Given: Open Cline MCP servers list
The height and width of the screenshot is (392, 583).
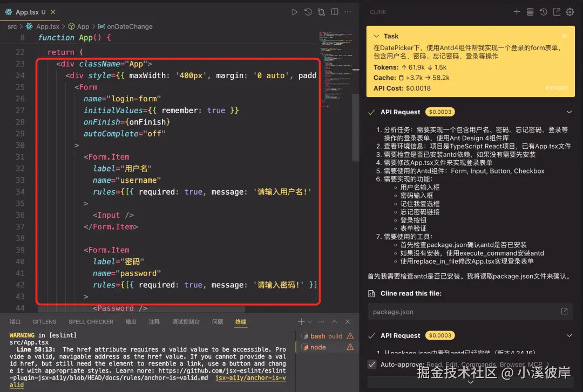Looking at the screenshot, I should pos(530,11).
